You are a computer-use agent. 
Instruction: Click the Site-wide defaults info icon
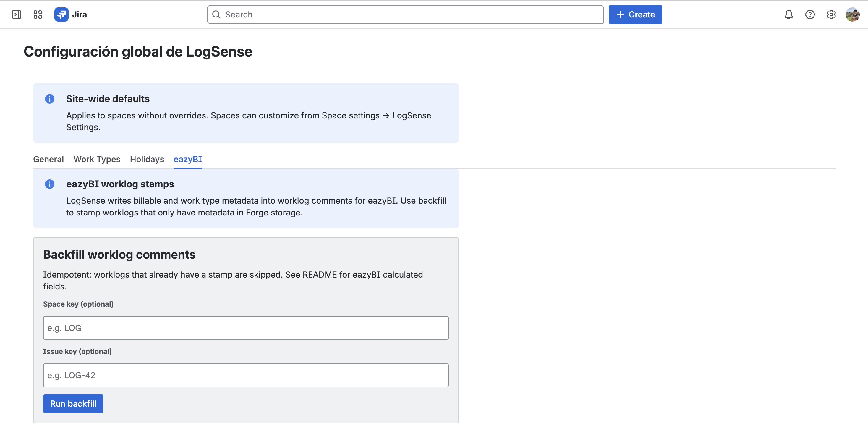(50, 99)
